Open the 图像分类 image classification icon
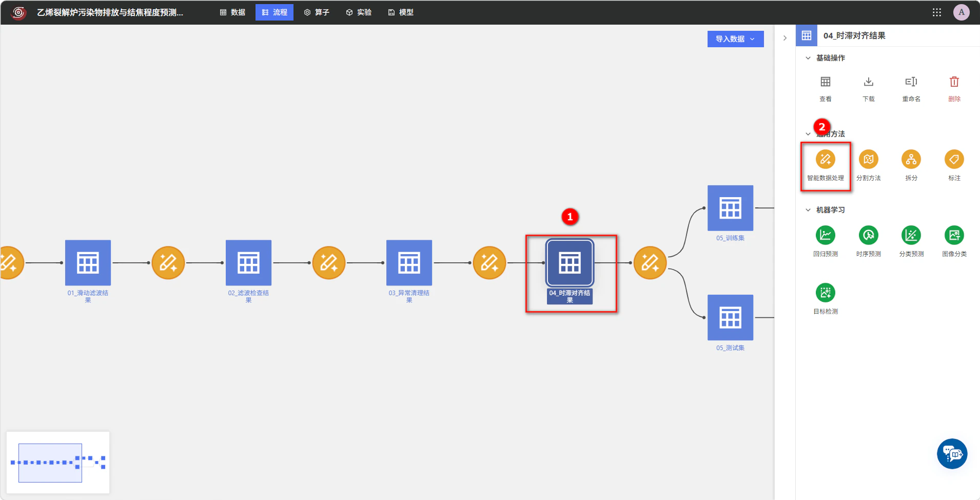980x500 pixels. 954,235
